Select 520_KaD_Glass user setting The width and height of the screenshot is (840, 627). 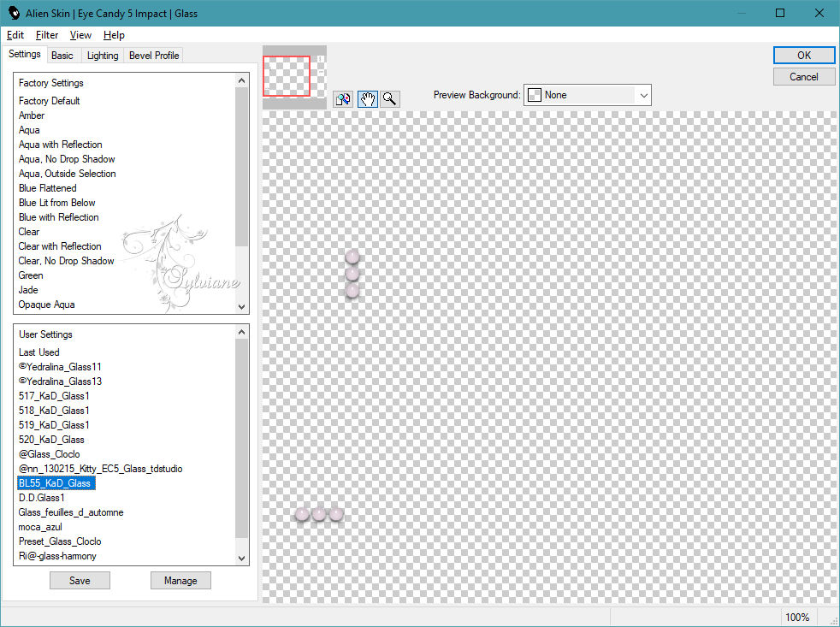tap(51, 440)
